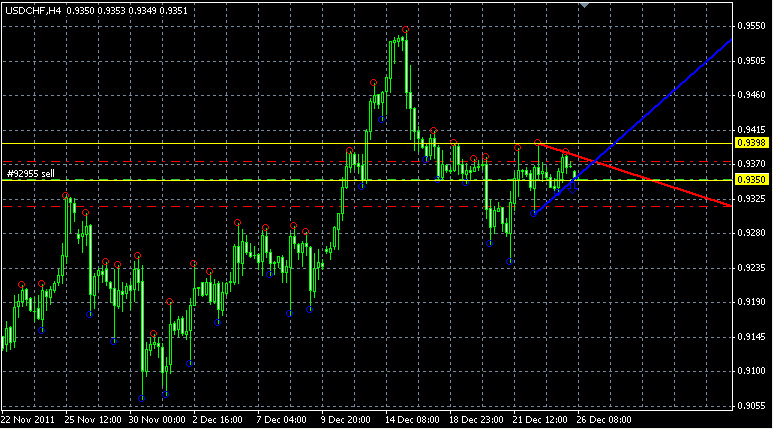Click the '#92955 sell' order label
Image resolution: width=773 pixels, height=429 pixels.
coord(31,174)
